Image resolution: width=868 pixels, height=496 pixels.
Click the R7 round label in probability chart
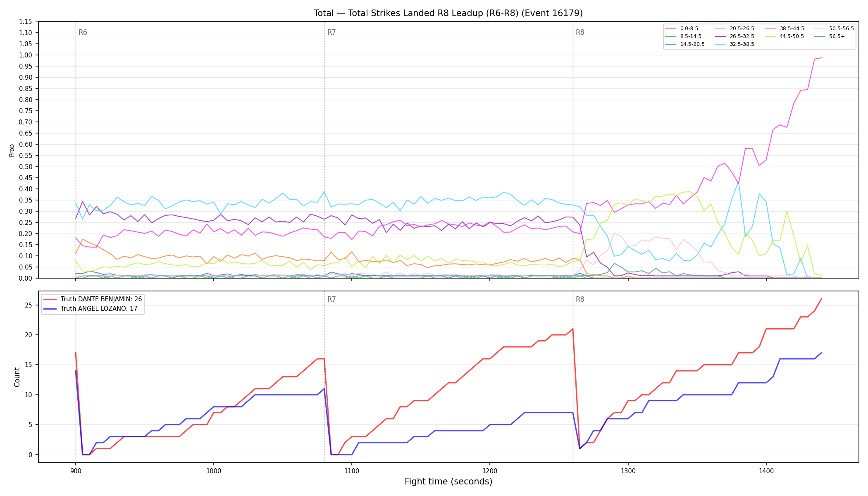pos(331,32)
